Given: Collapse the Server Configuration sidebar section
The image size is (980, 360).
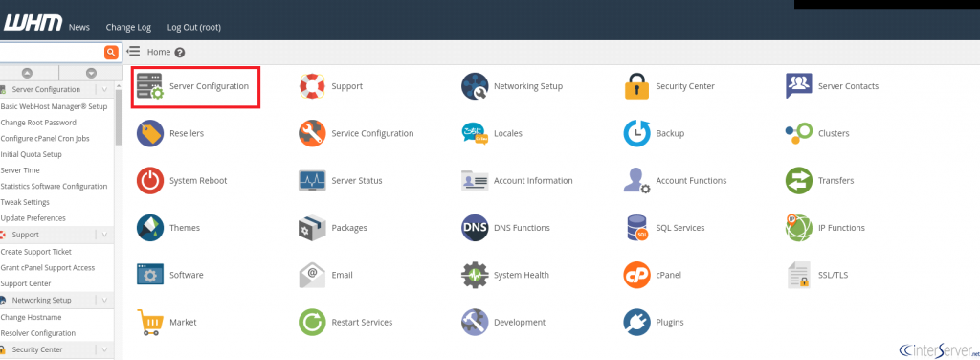Looking at the screenshot, I should click(104, 89).
